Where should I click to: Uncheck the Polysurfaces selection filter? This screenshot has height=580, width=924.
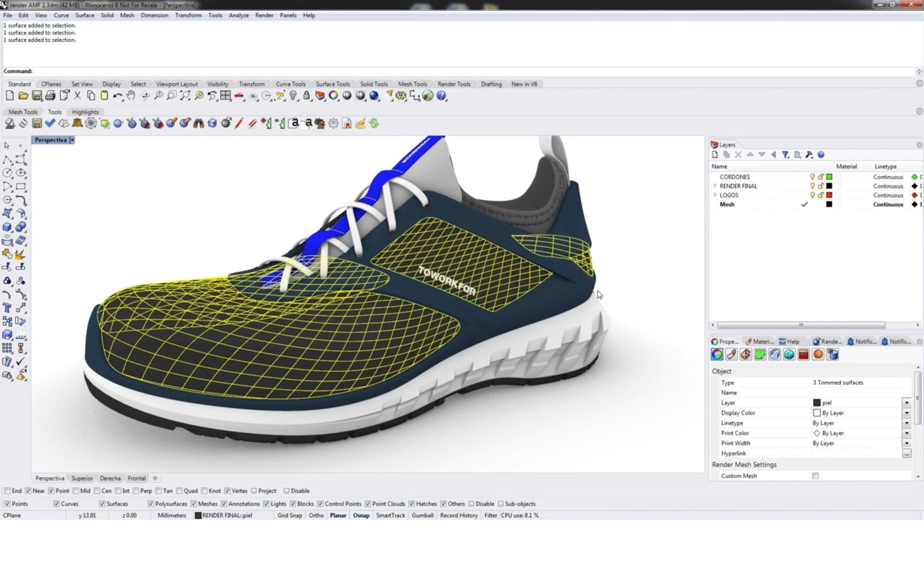[151, 504]
